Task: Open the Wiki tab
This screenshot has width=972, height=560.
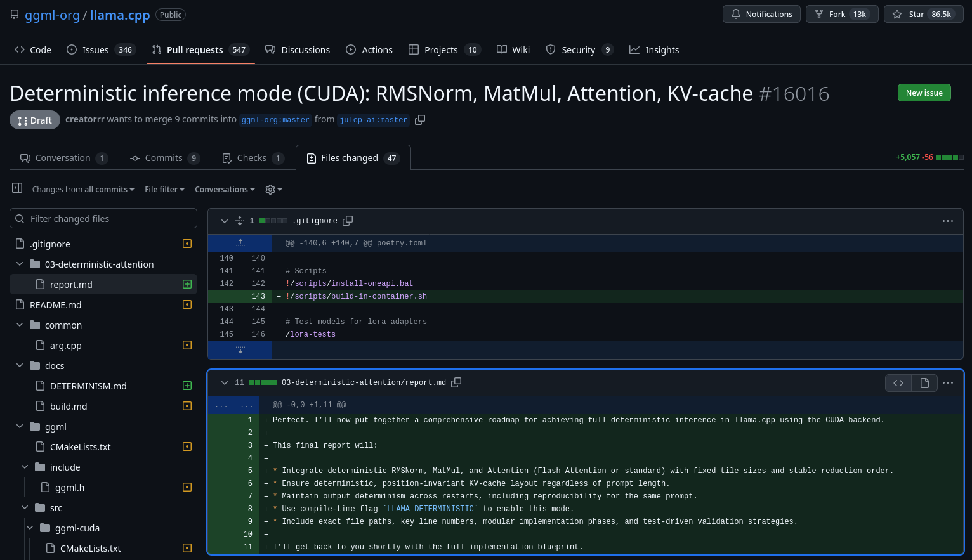Action: tap(513, 49)
